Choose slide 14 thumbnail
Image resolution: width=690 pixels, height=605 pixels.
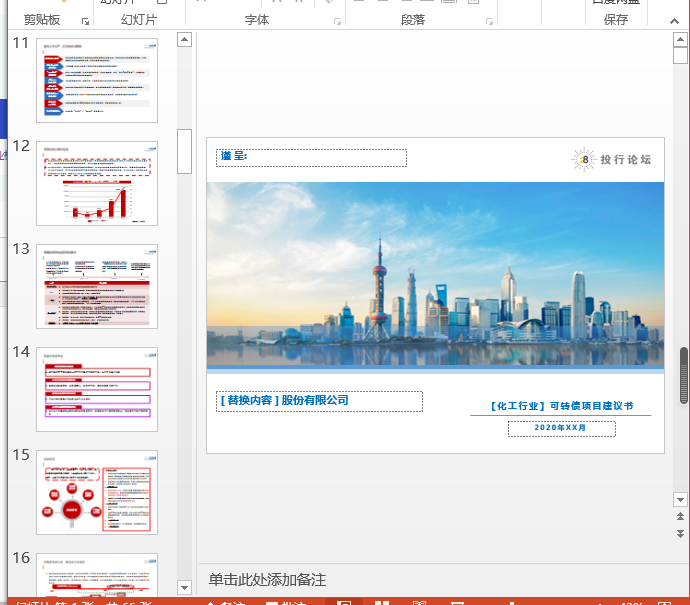(97, 389)
